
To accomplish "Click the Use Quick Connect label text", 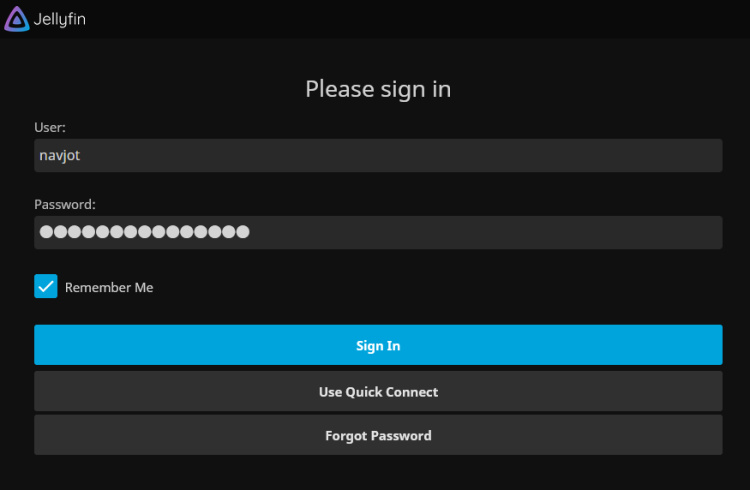I will point(378,392).
